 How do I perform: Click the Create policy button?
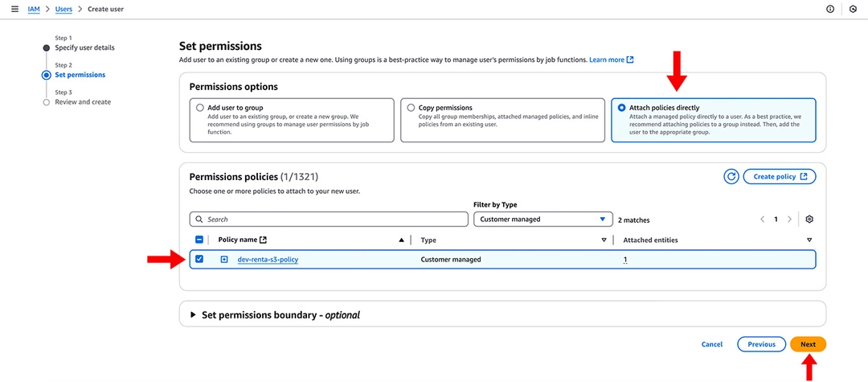coord(780,177)
